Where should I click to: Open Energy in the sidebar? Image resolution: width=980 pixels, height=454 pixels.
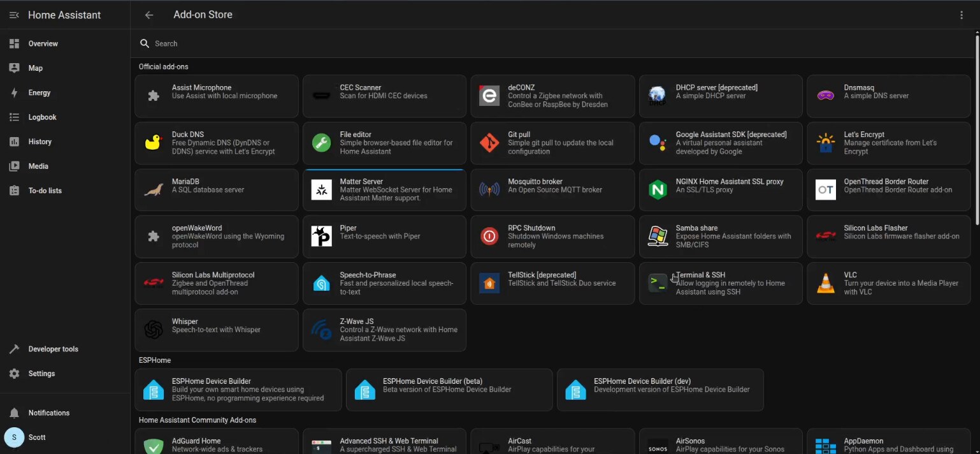coord(65,93)
